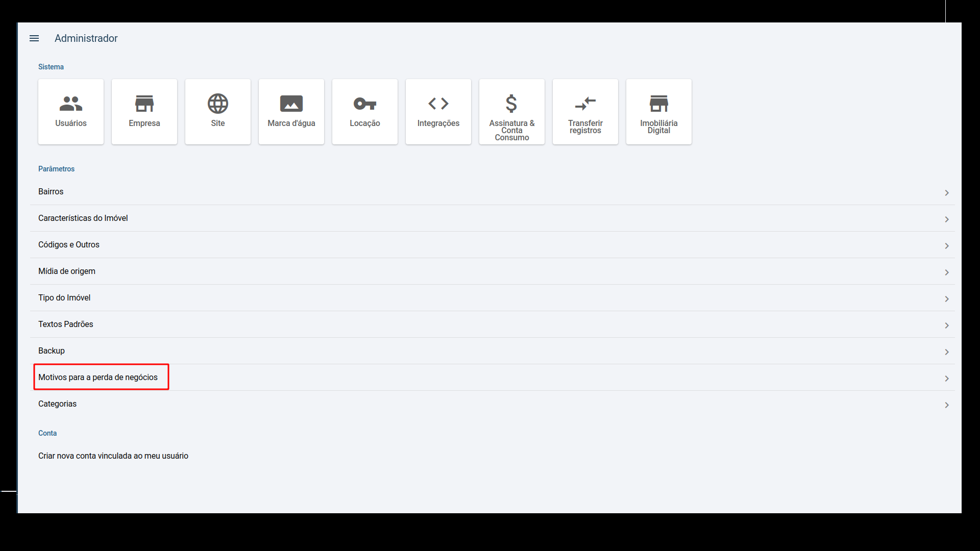Open Códigos e Outros parameter
The width and height of the screenshot is (980, 551).
click(x=492, y=245)
